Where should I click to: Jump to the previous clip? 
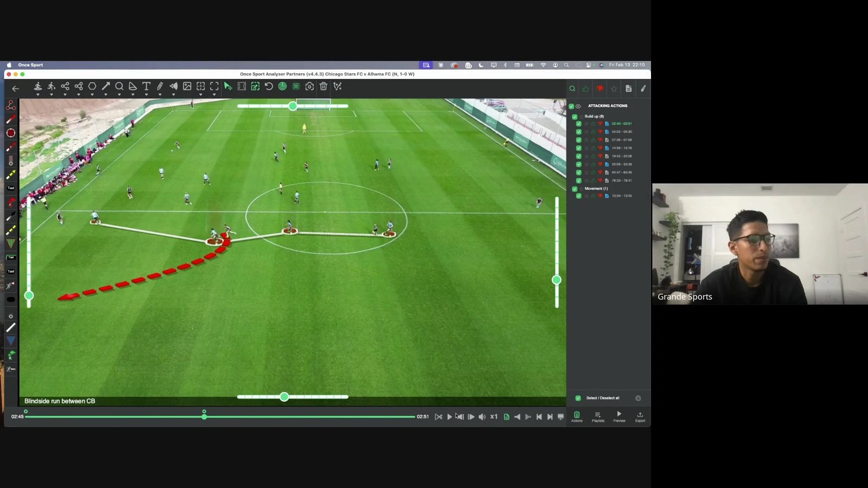[539, 417]
